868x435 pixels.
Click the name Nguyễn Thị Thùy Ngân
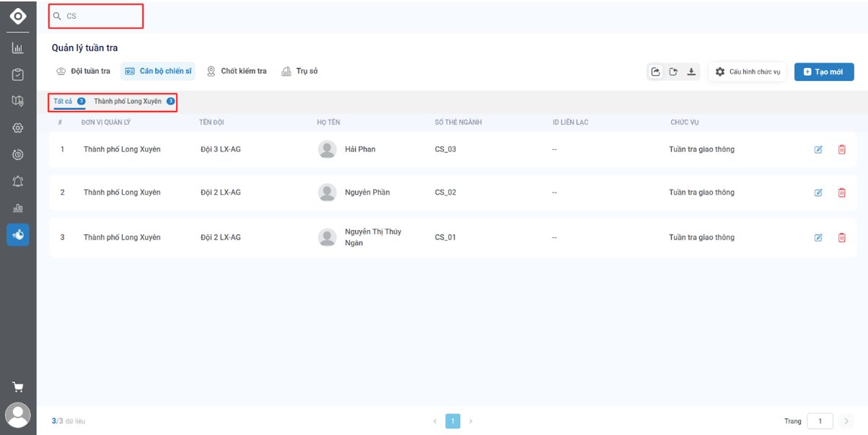click(373, 237)
